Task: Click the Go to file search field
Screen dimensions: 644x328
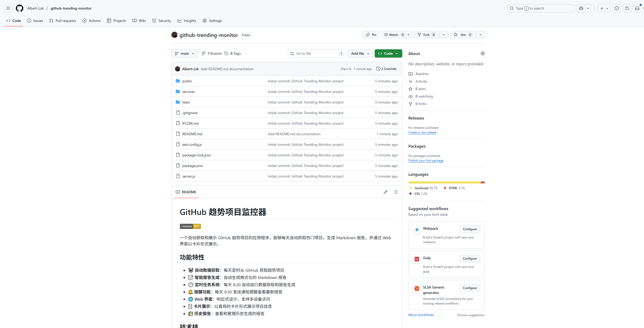Action: coord(316,53)
